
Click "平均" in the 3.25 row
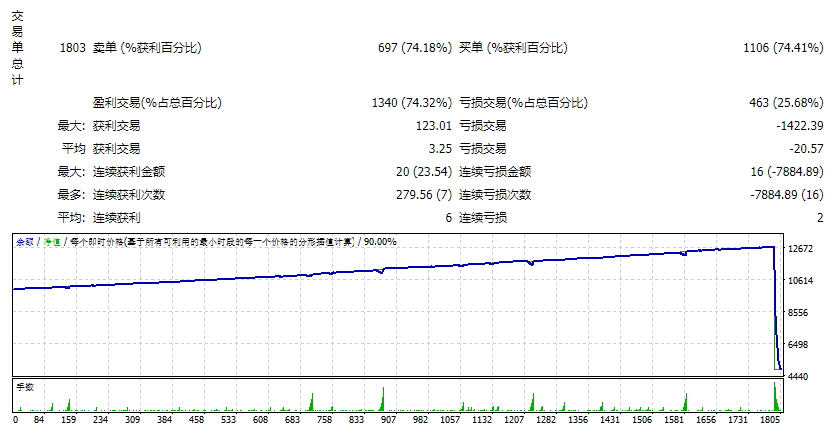(73, 149)
